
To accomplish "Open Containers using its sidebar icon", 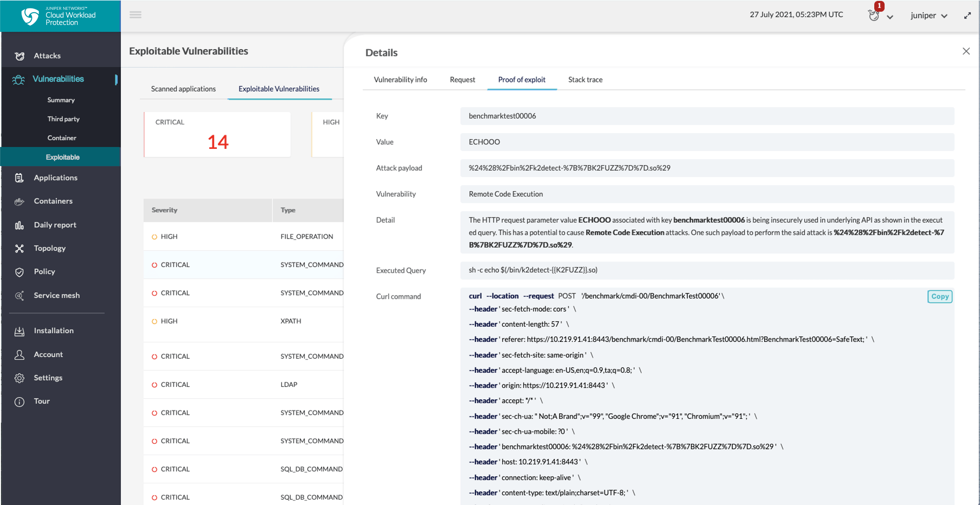I will click(19, 201).
